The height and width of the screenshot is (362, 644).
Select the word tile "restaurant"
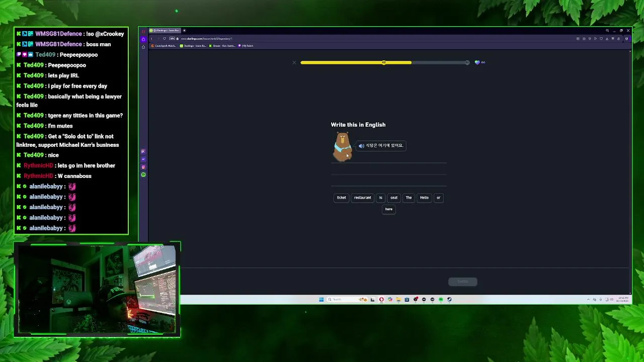[362, 198]
